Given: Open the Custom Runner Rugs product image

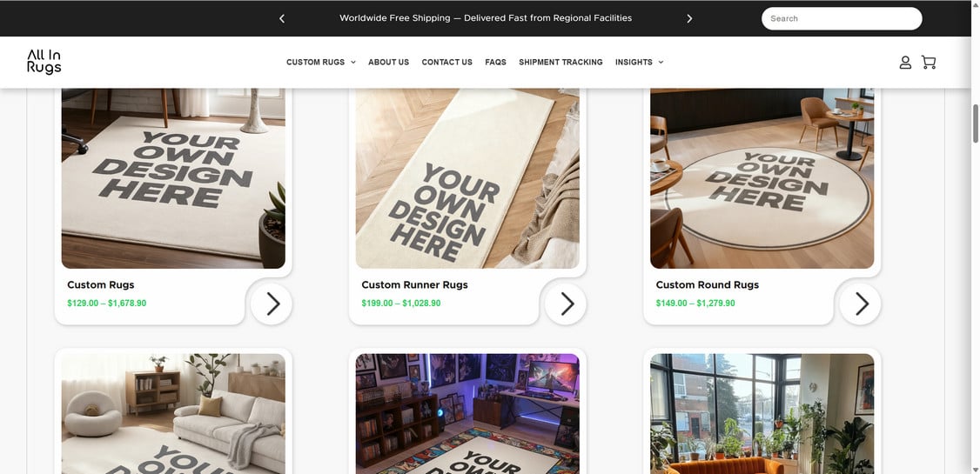Looking at the screenshot, I should tap(467, 178).
